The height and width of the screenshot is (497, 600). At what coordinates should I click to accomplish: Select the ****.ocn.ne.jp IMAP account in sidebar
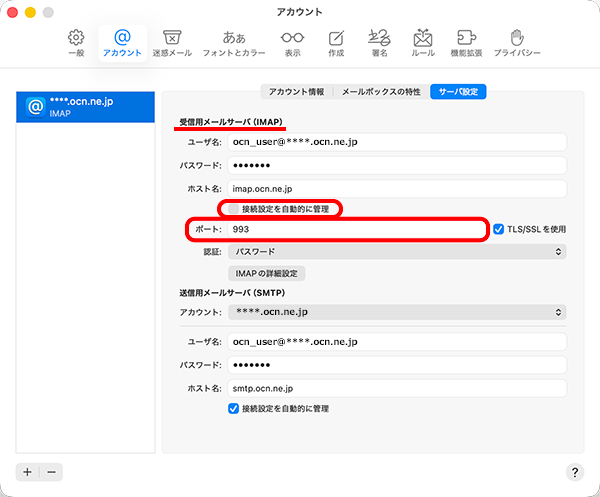86,107
